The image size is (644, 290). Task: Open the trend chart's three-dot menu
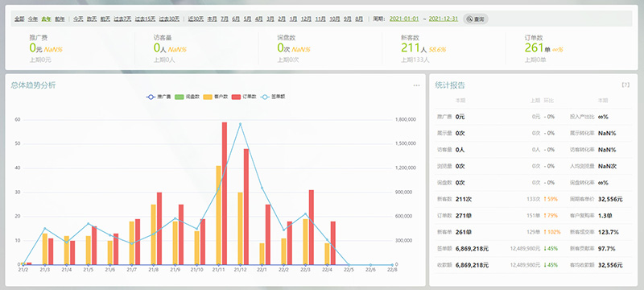416,85
